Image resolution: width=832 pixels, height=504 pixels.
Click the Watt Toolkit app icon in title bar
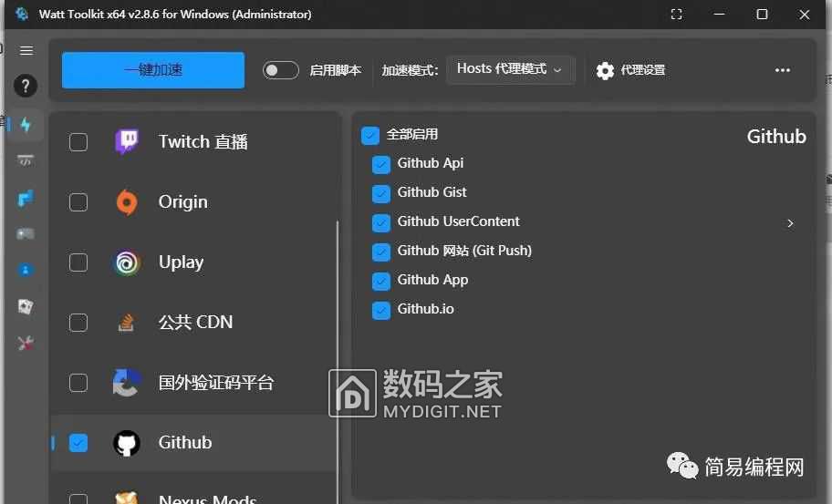click(x=21, y=14)
